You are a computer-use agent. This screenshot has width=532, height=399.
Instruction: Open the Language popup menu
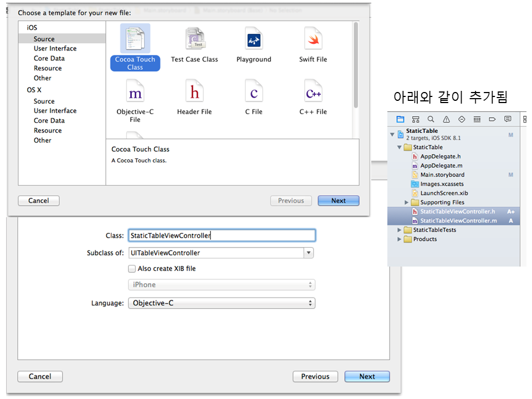pos(221,303)
